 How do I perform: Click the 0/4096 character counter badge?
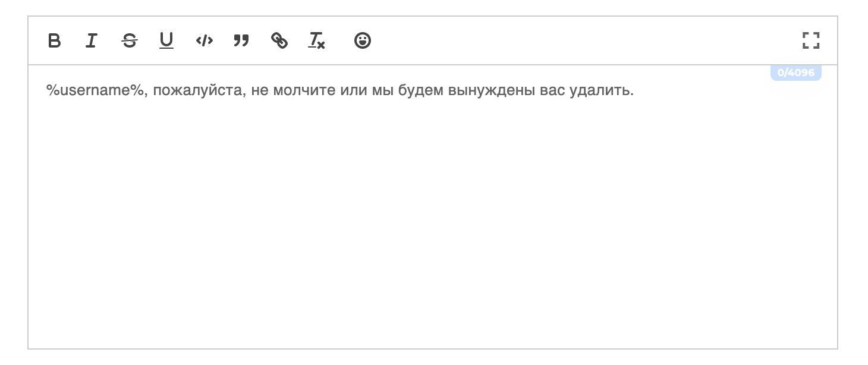796,73
